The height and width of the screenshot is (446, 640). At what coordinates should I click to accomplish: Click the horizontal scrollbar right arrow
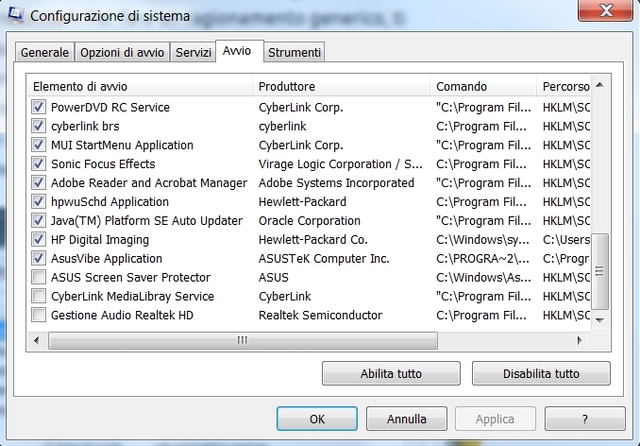click(585, 341)
